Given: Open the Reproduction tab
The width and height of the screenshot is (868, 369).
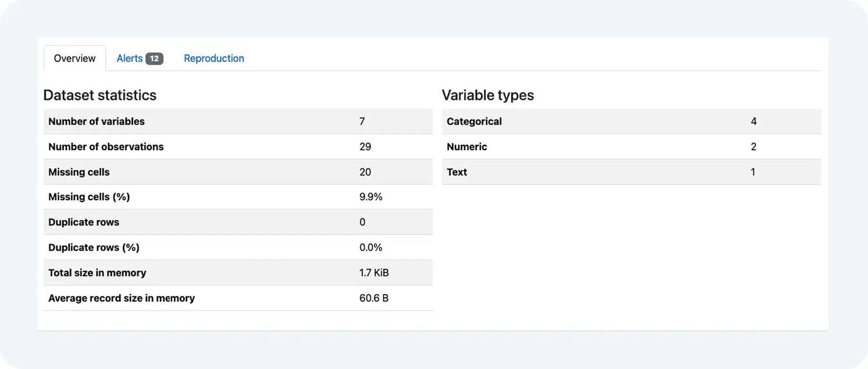Looking at the screenshot, I should pos(214,59).
